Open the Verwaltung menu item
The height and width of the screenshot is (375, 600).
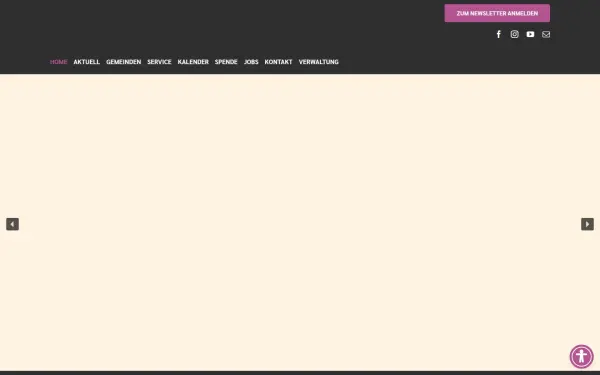[318, 62]
